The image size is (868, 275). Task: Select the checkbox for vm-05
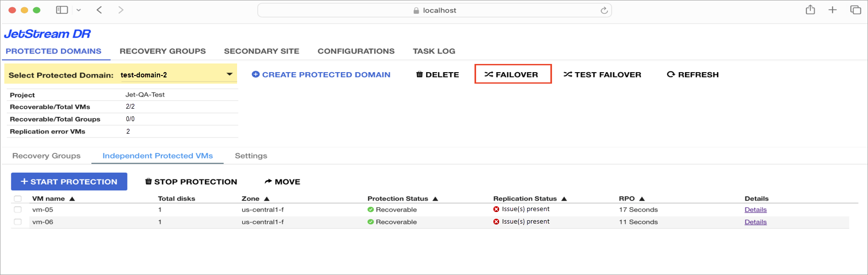click(x=18, y=210)
